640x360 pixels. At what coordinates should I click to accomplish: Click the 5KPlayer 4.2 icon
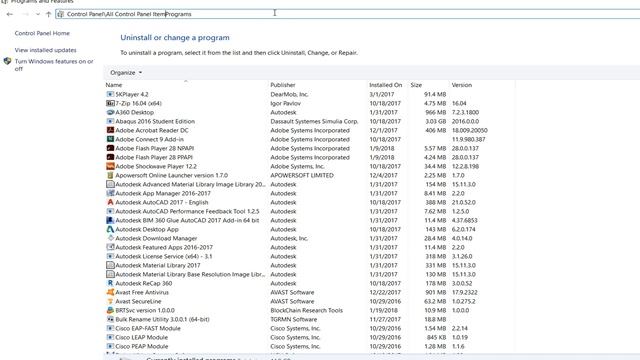(x=110, y=94)
